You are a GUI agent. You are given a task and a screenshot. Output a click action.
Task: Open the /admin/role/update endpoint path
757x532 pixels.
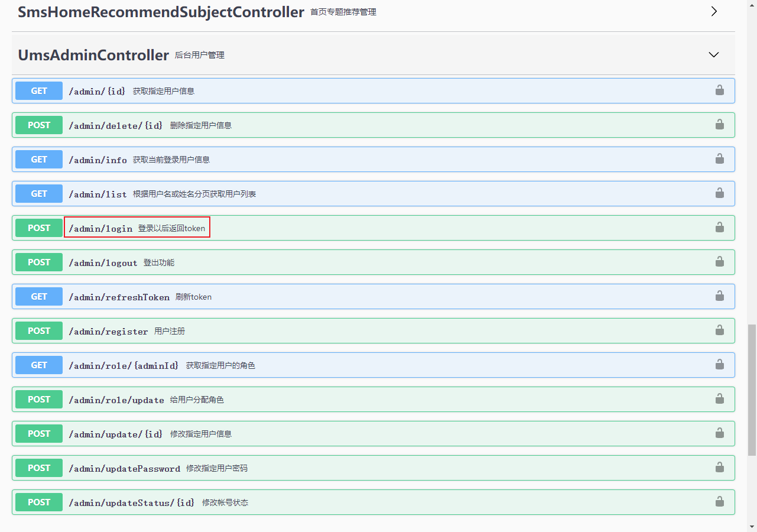tap(116, 400)
